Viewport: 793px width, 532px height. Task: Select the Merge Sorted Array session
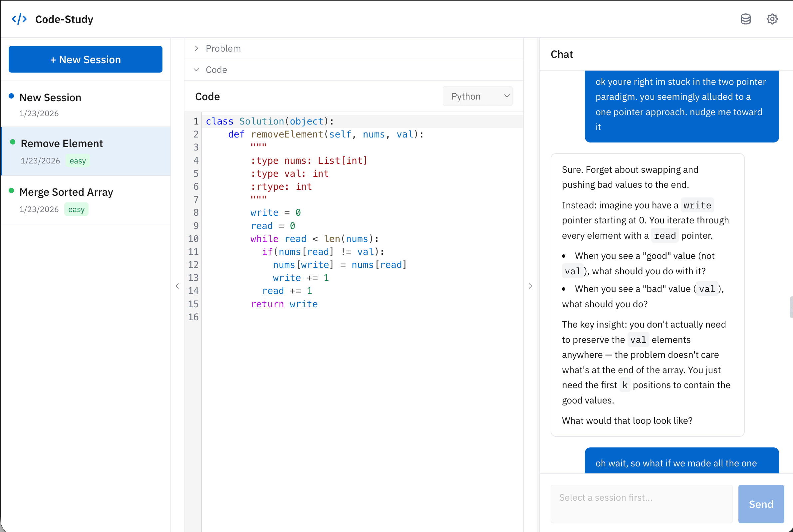point(66,192)
